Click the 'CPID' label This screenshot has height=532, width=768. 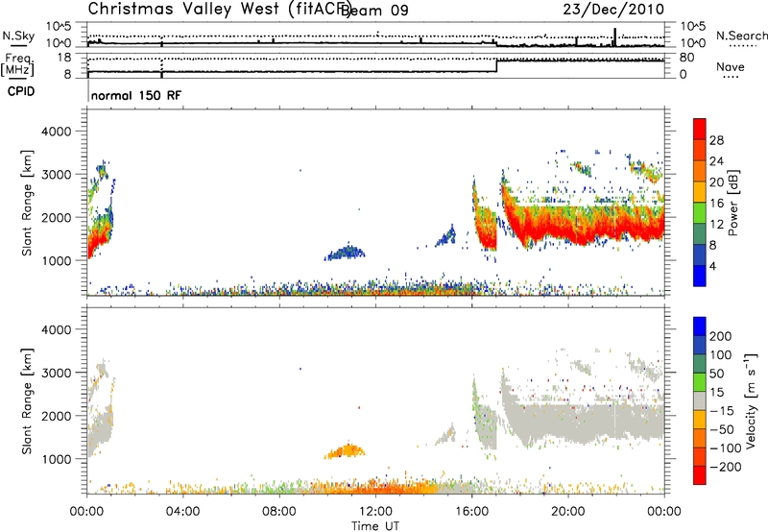(x=21, y=91)
